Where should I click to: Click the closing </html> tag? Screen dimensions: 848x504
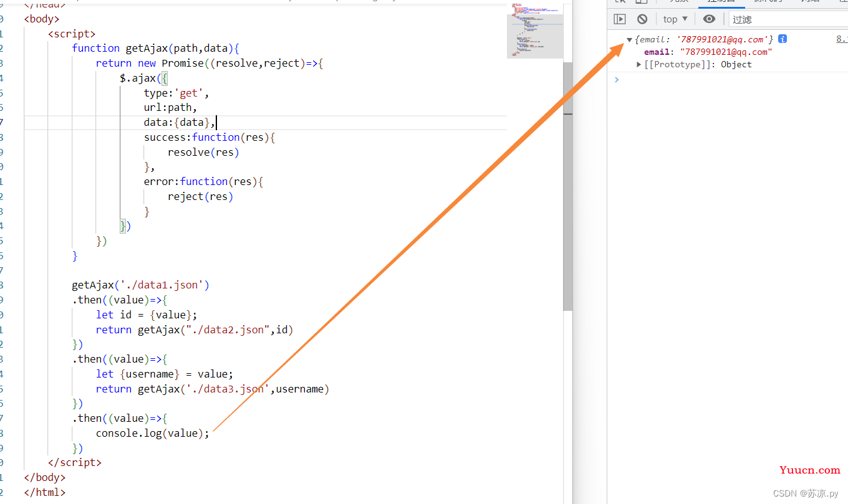45,492
